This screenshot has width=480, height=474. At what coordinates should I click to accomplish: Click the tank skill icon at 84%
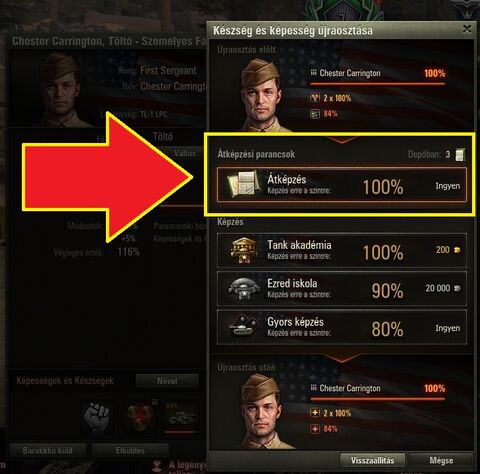180,417
